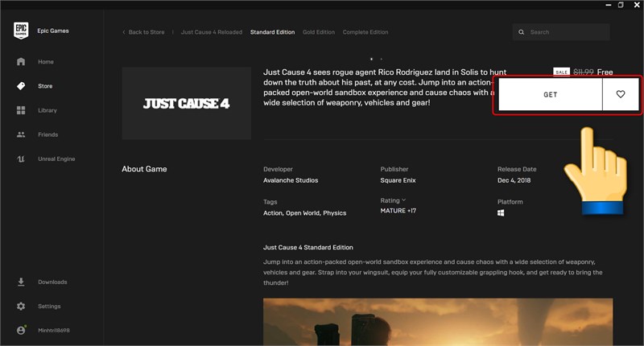Open the Settings gear icon

tap(21, 307)
